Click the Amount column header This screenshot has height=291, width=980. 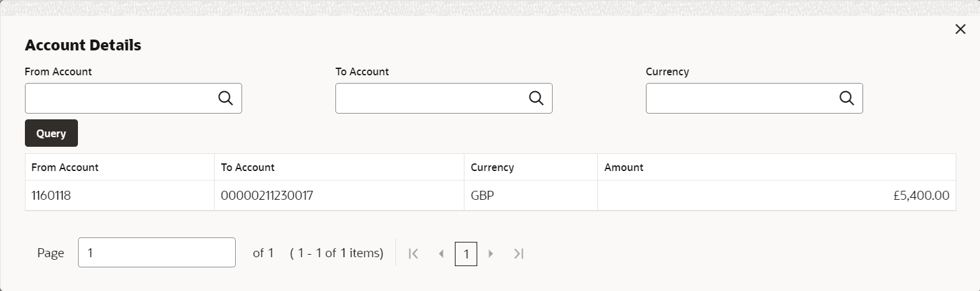[x=624, y=167]
